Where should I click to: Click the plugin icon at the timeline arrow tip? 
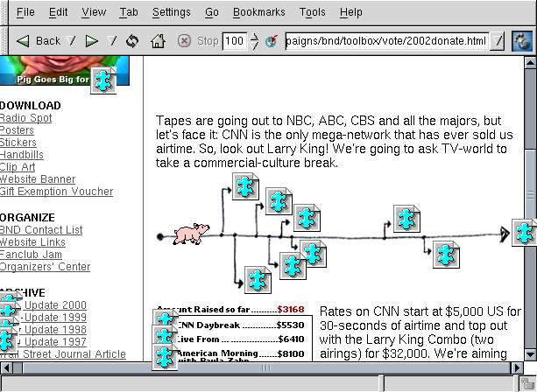525,233
